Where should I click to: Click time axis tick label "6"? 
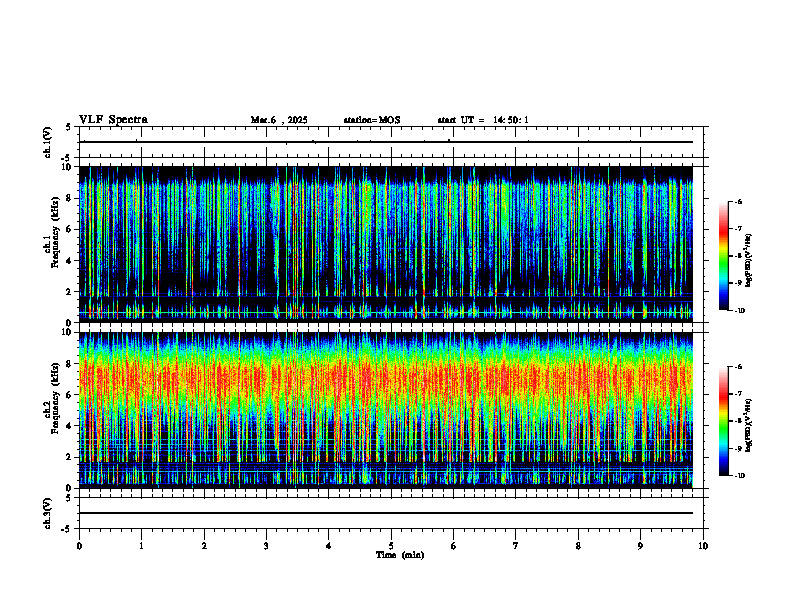[x=453, y=546]
